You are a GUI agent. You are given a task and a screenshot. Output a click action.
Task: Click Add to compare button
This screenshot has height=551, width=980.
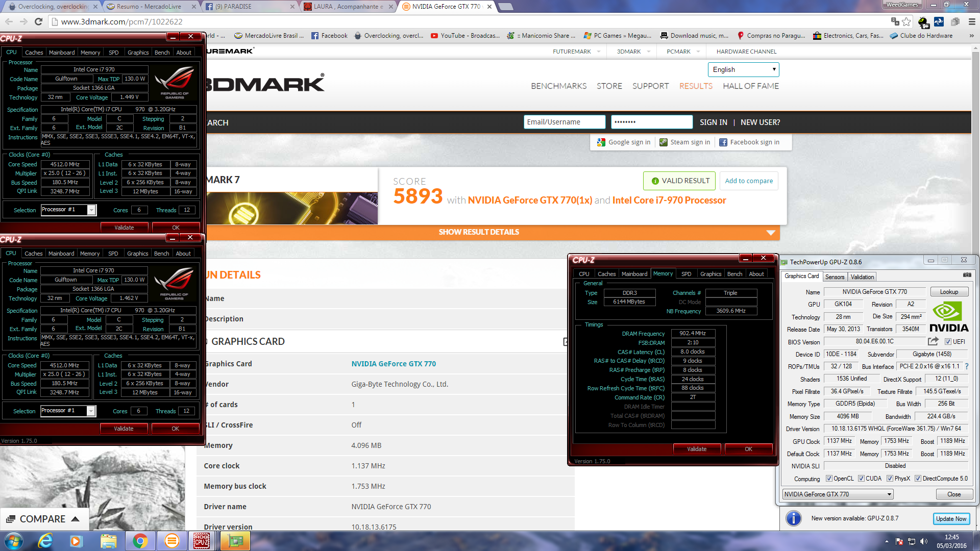[x=749, y=181]
